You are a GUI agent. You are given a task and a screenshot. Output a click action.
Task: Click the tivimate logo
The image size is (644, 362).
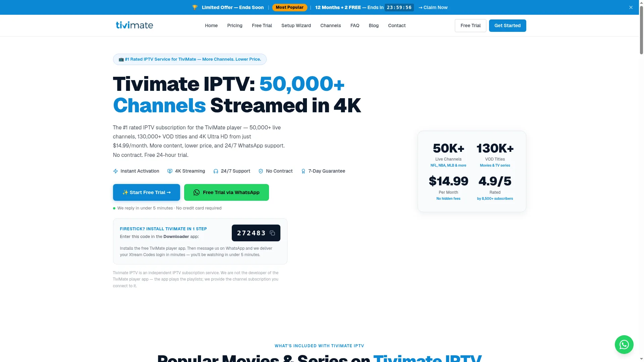[134, 25]
